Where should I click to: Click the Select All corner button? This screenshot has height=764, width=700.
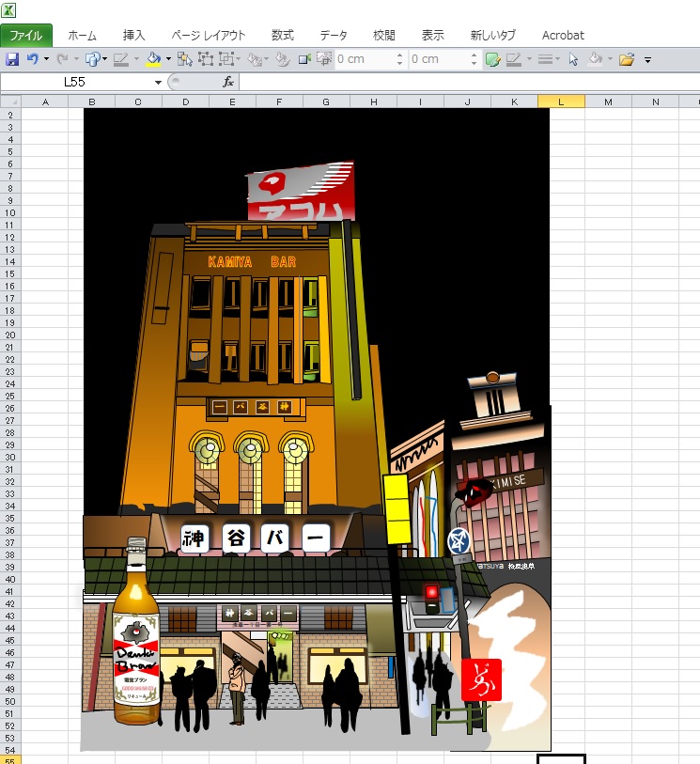click(10, 101)
